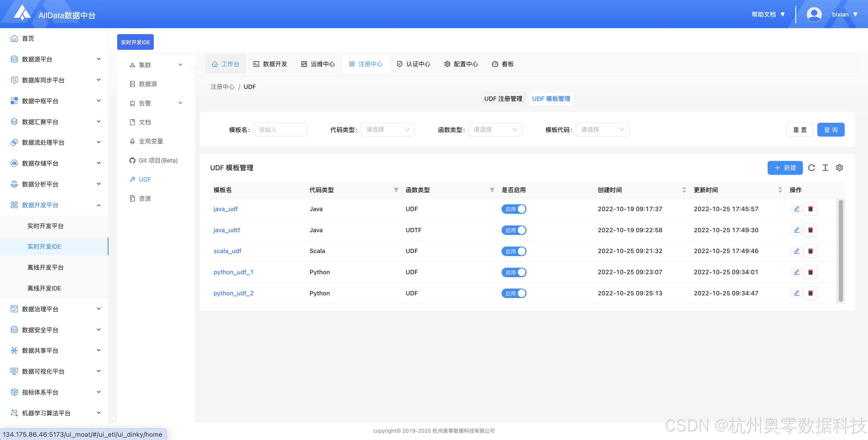Click the 创建时间 column sort arrows
868x440 pixels.
[x=684, y=190]
